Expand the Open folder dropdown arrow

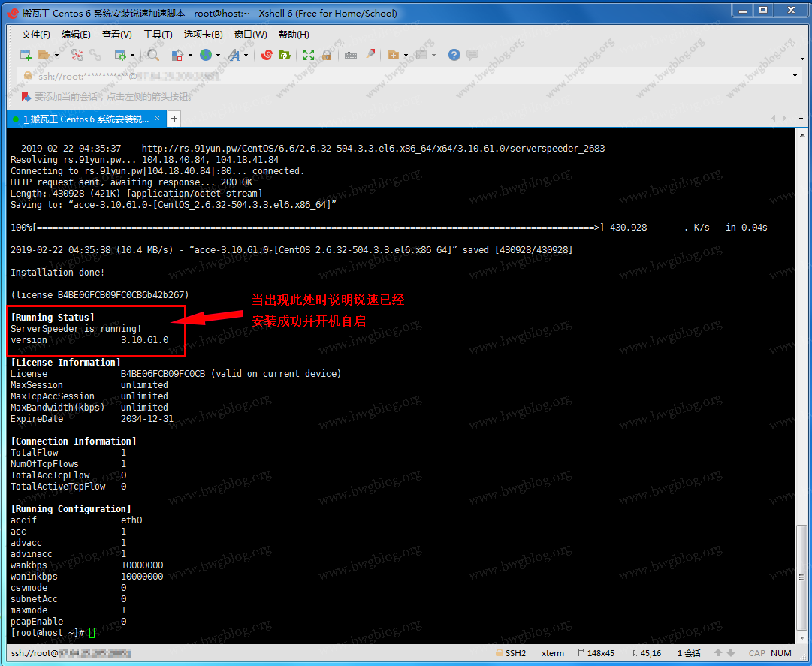(56, 56)
